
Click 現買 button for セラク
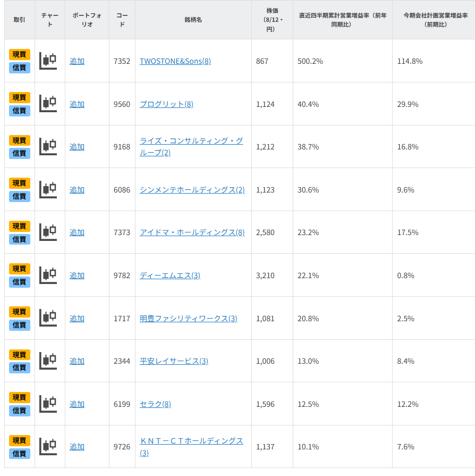click(x=20, y=397)
